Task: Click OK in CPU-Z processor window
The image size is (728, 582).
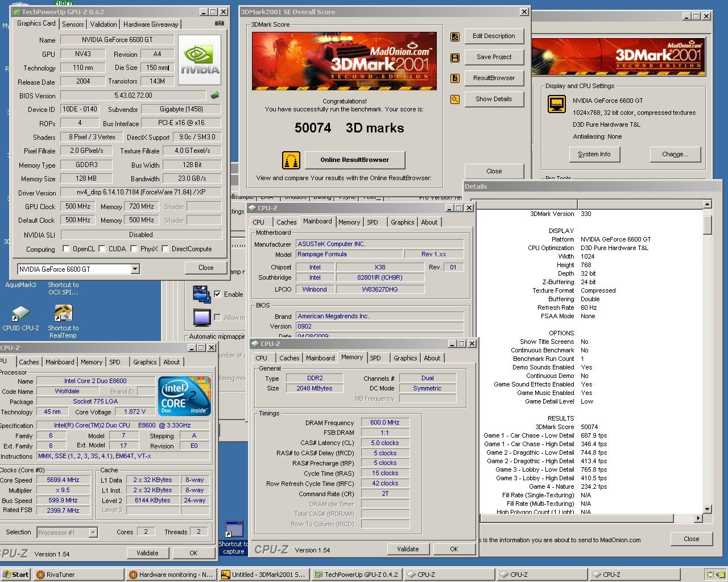Action: click(193, 553)
